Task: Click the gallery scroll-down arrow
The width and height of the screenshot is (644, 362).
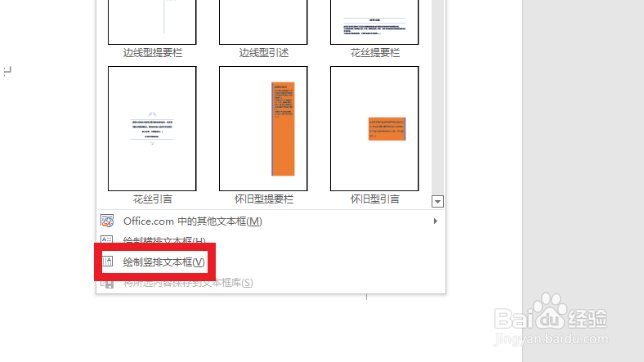Action: [437, 201]
